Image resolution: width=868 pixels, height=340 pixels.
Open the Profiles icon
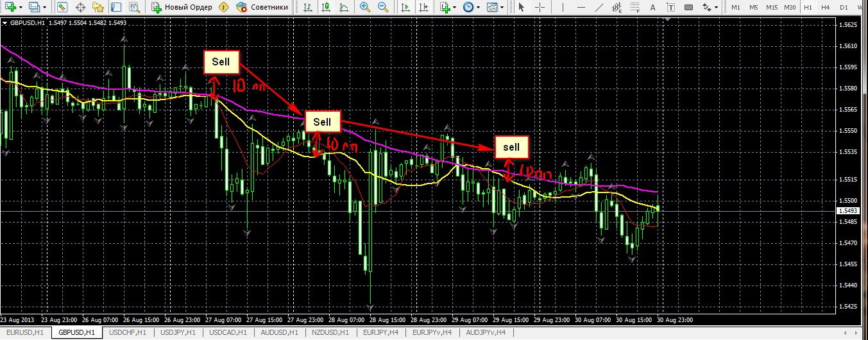coord(34,8)
